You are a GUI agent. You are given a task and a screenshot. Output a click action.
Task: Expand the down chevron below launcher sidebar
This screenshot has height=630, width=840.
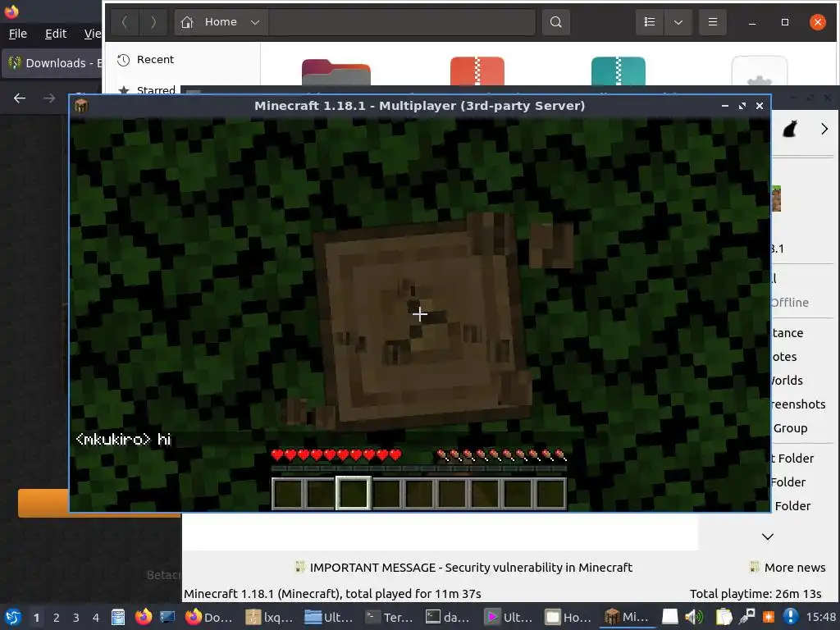tap(768, 536)
